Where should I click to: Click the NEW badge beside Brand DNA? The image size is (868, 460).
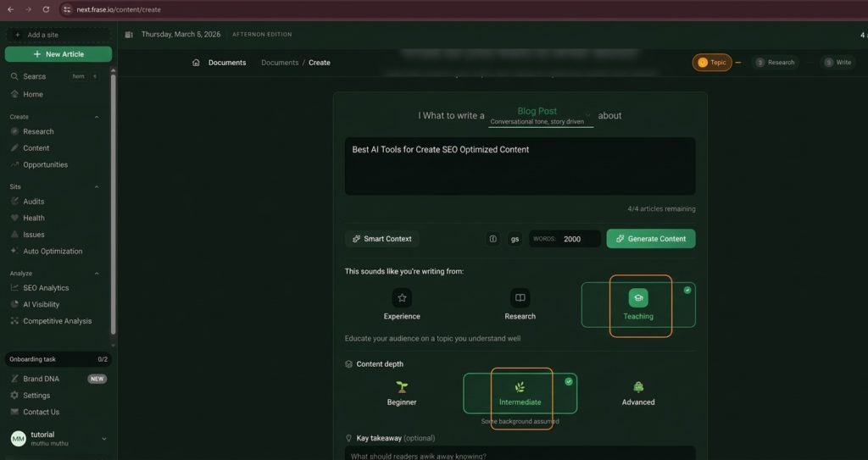click(x=97, y=380)
